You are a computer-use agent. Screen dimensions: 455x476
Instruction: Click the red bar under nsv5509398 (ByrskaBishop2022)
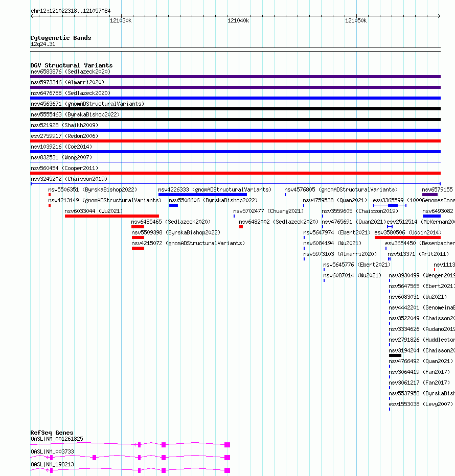point(138,237)
